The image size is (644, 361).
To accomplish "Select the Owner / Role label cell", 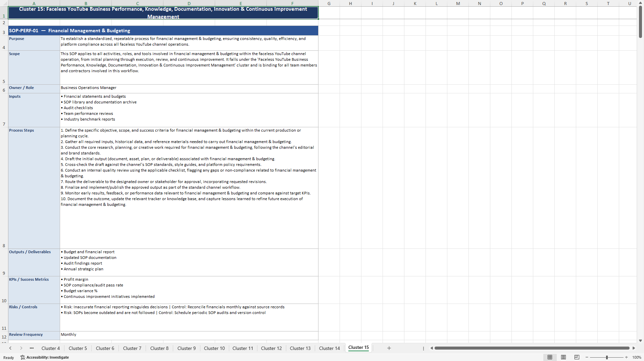I will [x=34, y=89].
